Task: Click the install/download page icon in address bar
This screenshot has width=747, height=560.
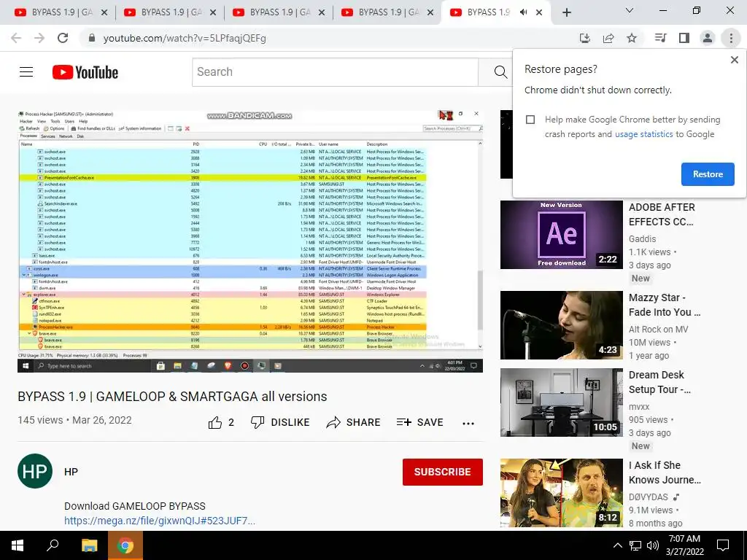Action: [584, 38]
